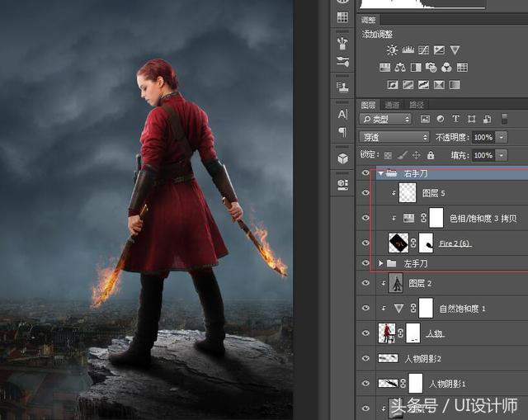Add a Brightness/Contrast adjustment
528x420 pixels.
(x=393, y=50)
